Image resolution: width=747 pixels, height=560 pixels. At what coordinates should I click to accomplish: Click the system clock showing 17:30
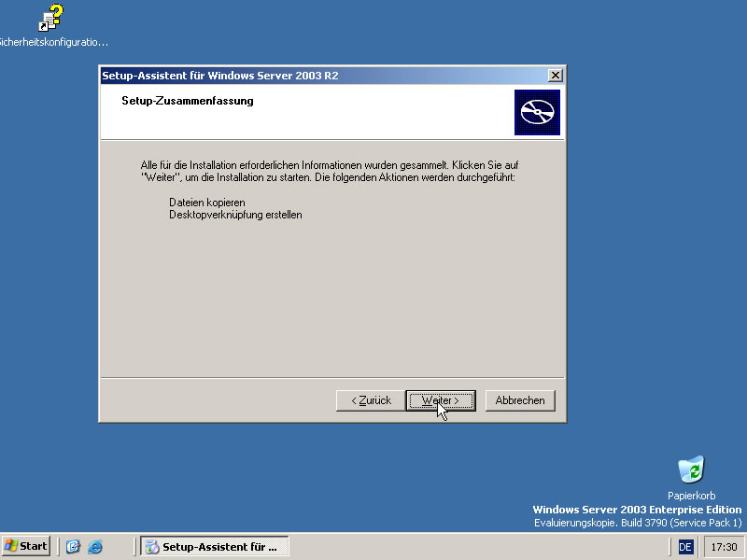point(723,546)
